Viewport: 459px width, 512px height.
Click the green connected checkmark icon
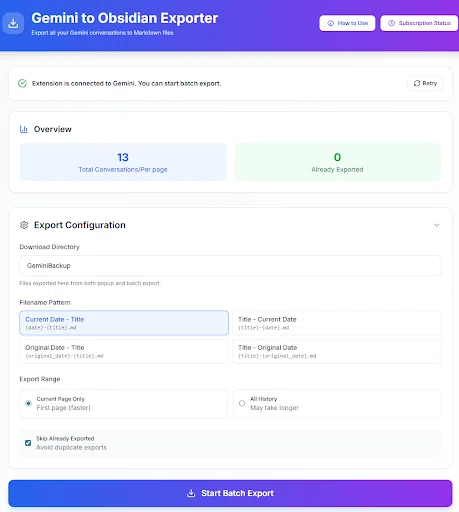[22, 83]
